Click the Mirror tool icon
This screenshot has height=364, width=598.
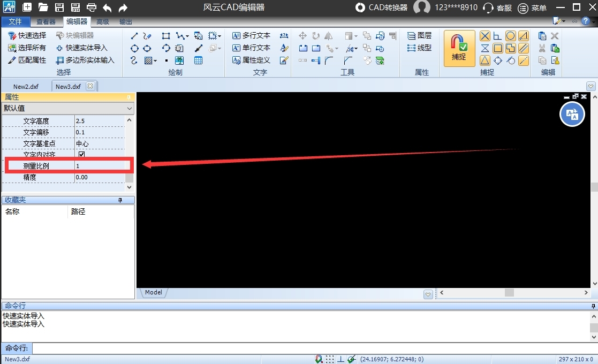[x=328, y=36]
